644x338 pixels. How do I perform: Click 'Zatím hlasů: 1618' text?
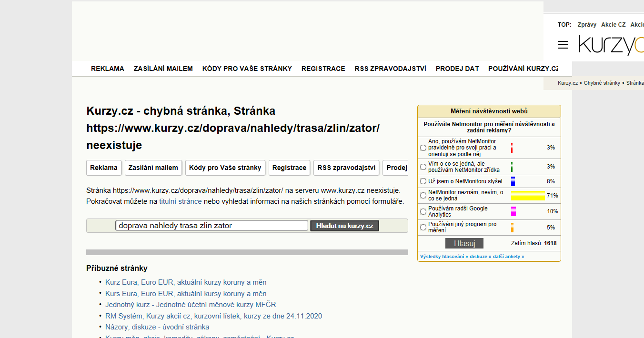533,243
